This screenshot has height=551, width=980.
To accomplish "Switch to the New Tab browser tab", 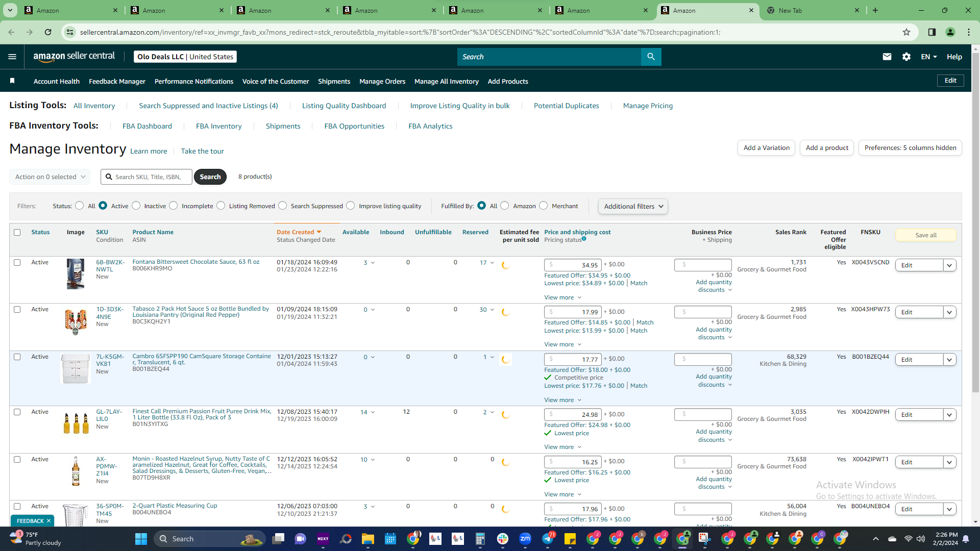I will click(x=812, y=10).
